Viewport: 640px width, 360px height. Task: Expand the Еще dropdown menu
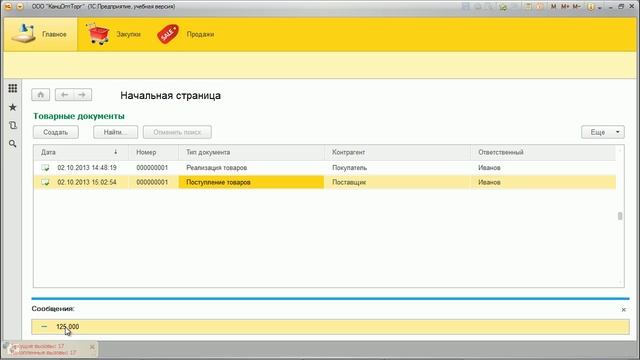click(x=603, y=132)
